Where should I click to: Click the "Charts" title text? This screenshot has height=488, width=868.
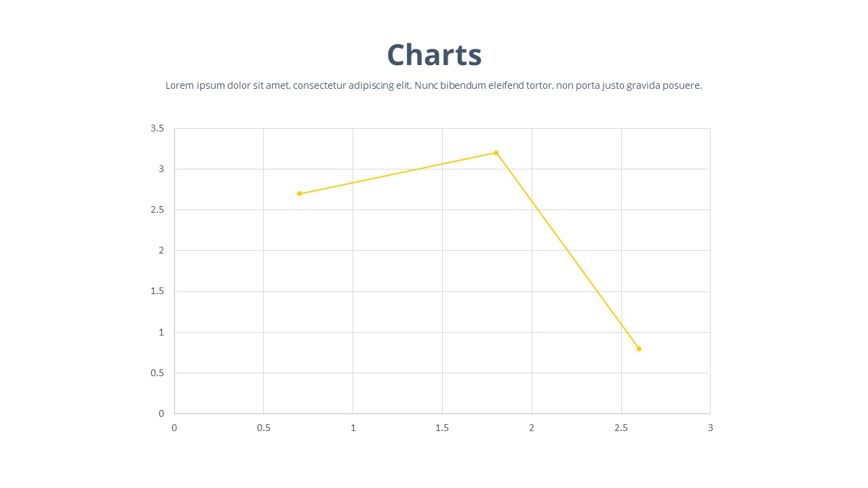434,55
